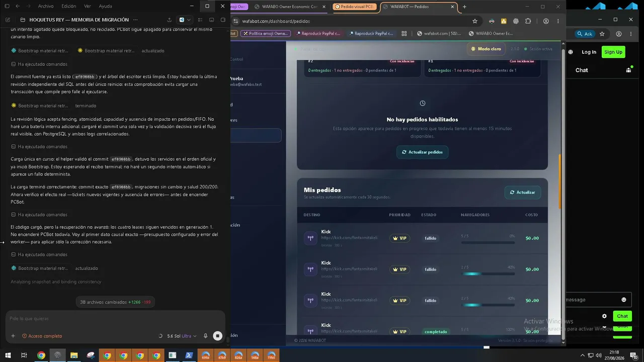Open the 'wafabot.com | 502:' bookmark
This screenshot has width=644, height=362.
coord(439,34)
